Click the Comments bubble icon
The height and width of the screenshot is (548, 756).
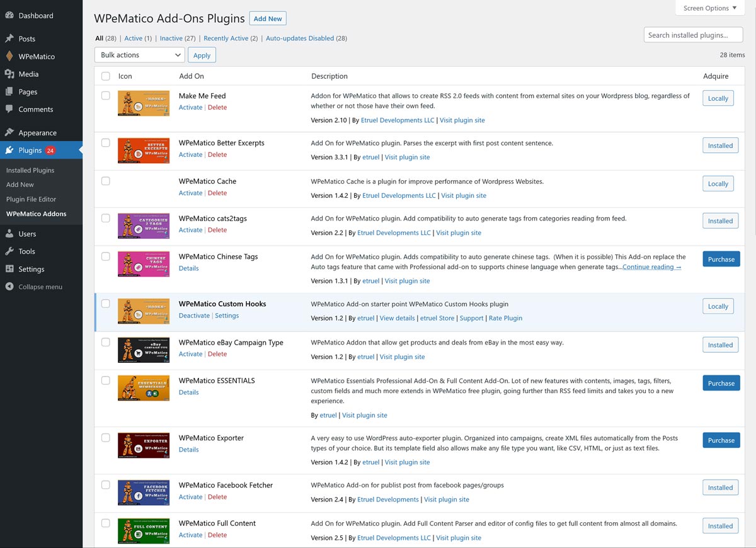[x=9, y=109]
